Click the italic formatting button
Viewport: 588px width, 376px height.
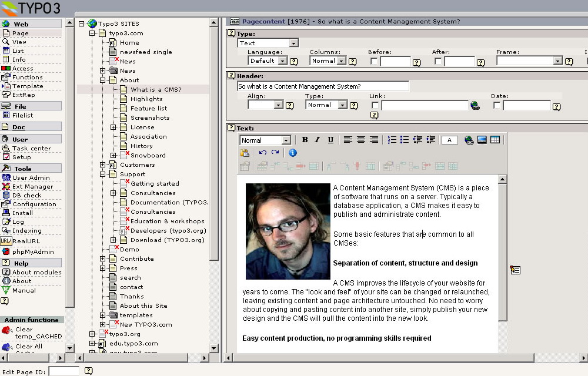pos(318,140)
